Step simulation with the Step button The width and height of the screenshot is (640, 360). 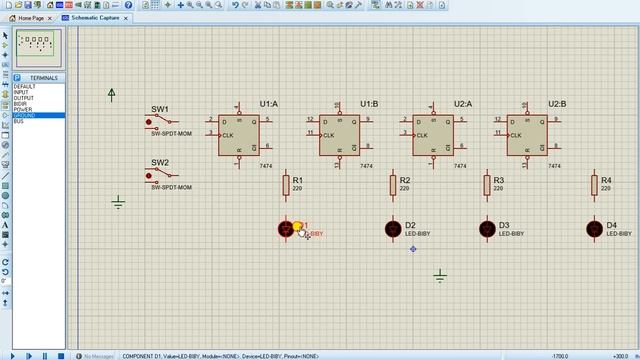click(29, 356)
